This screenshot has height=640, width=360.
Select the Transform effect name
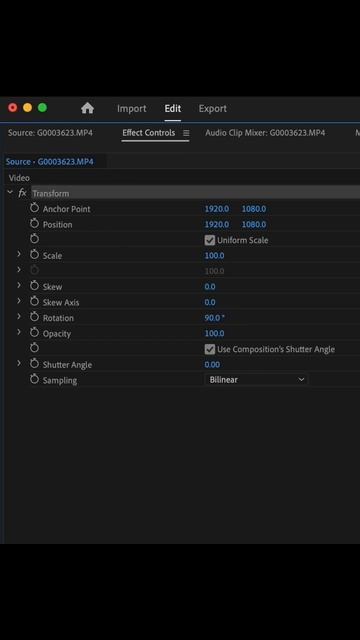[x=51, y=193]
